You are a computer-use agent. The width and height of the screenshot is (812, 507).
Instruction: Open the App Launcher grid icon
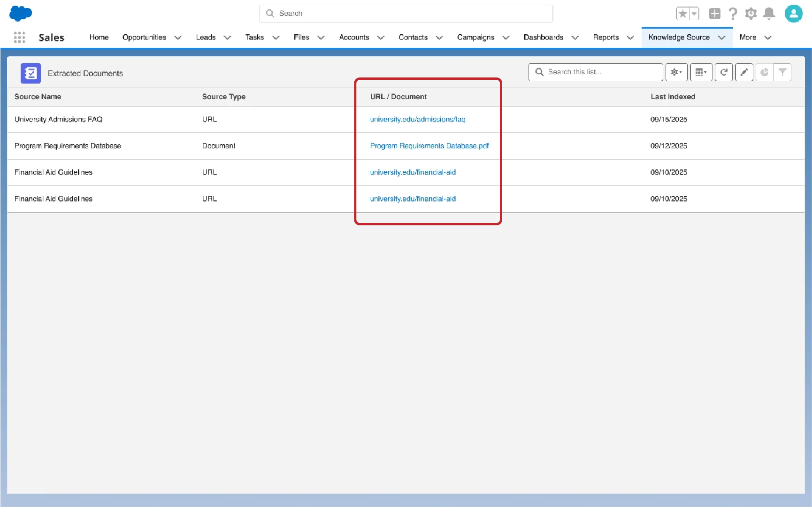[x=20, y=38]
